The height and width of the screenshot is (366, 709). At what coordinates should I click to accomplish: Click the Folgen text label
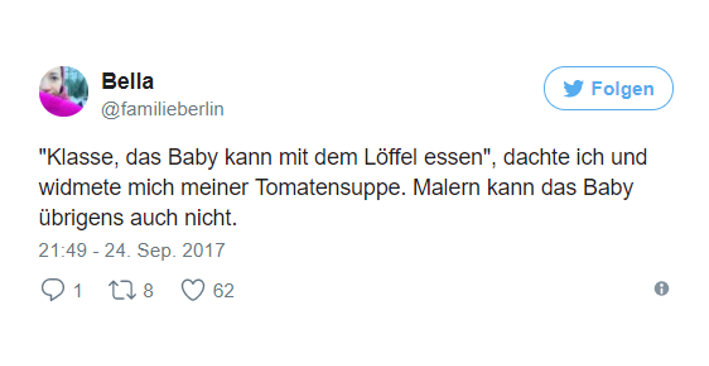coord(623,89)
